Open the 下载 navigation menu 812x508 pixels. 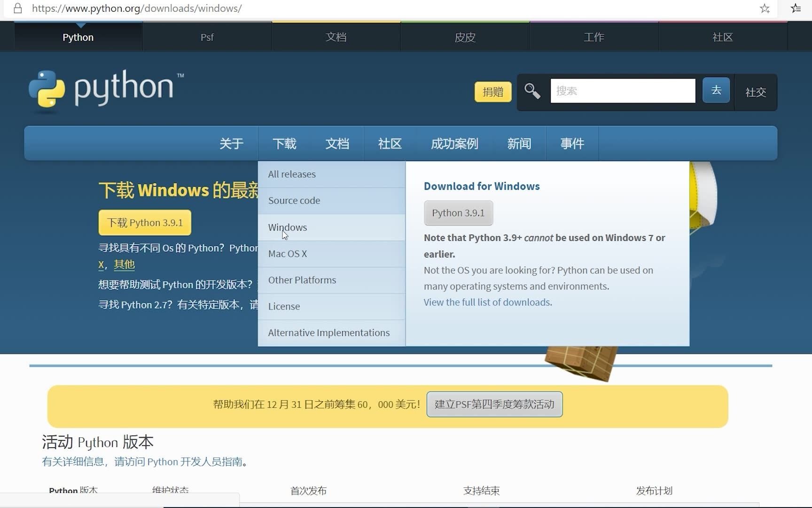[284, 143]
